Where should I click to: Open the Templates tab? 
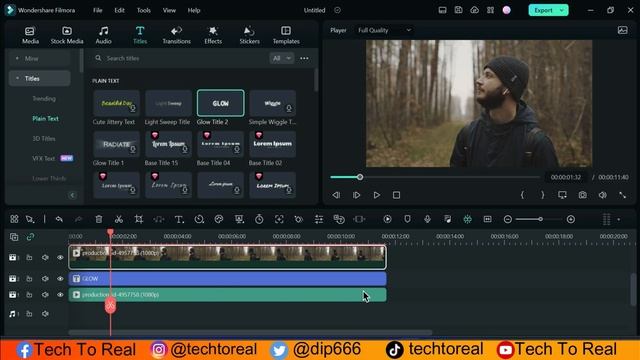coord(286,35)
